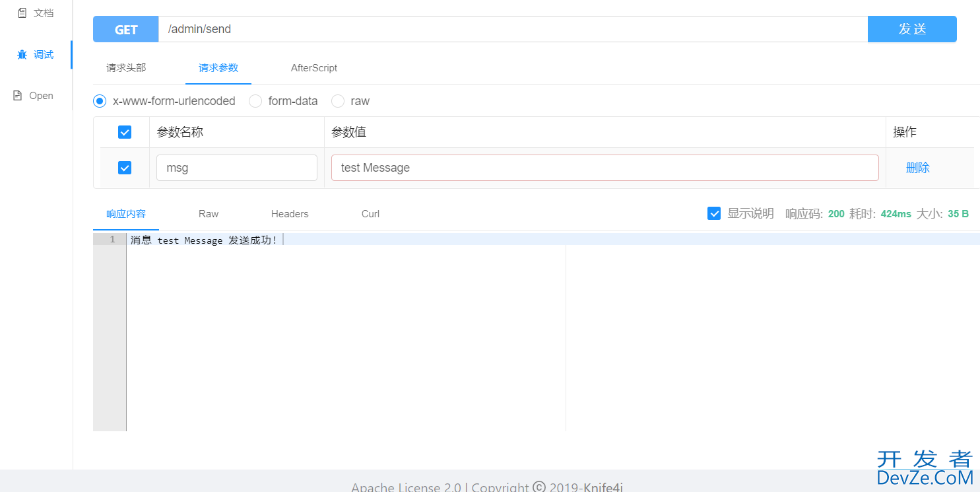Click the 424ms elapsed time value
This screenshot has width=980, height=492.
[896, 214]
